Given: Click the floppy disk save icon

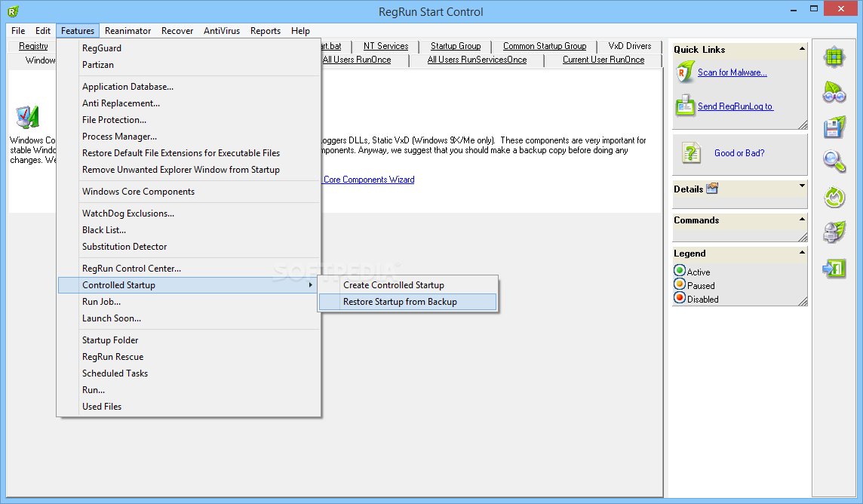Looking at the screenshot, I should coord(834,127).
